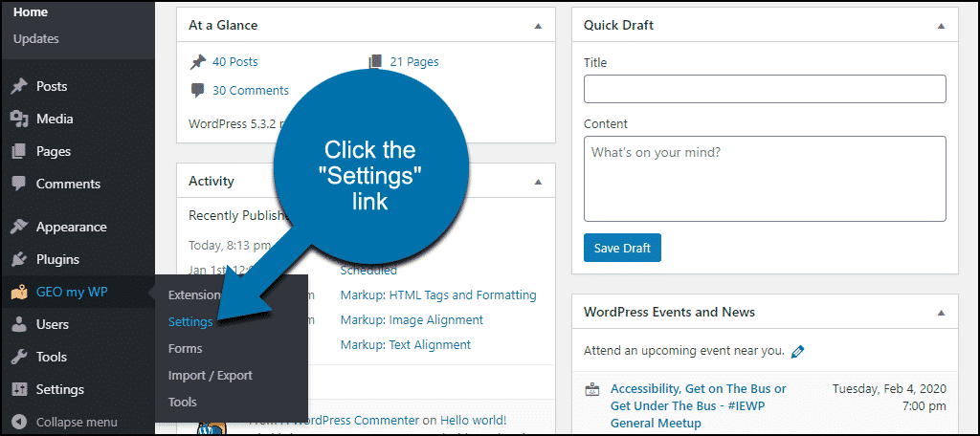
Task: Collapse the WordPress Events and News panel
Action: [x=942, y=312]
